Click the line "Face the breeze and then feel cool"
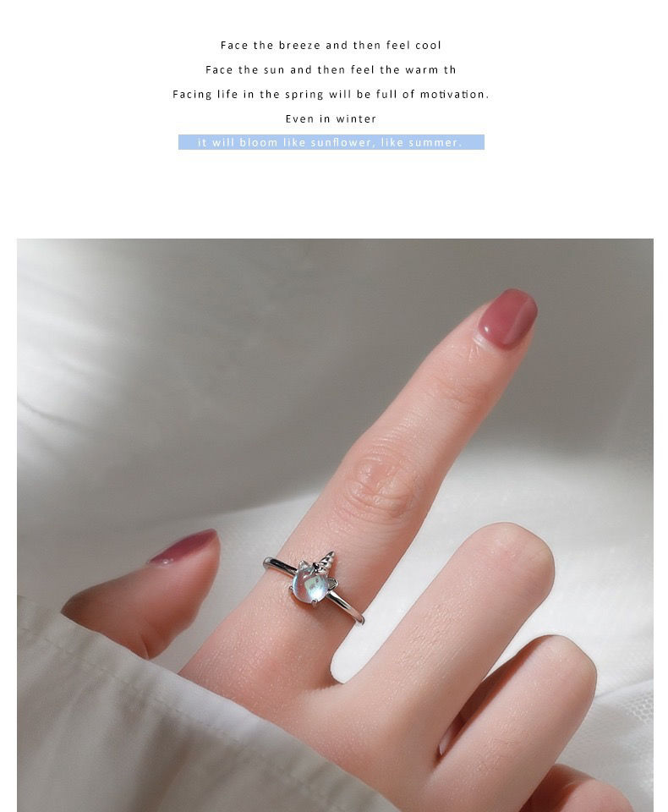This screenshot has height=812, width=668. (331, 46)
